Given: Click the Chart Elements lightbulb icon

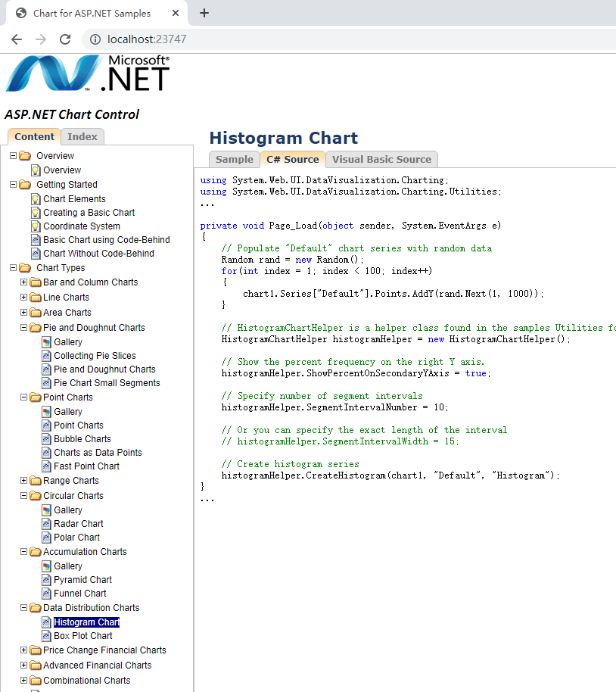Looking at the screenshot, I should pos(36,199).
